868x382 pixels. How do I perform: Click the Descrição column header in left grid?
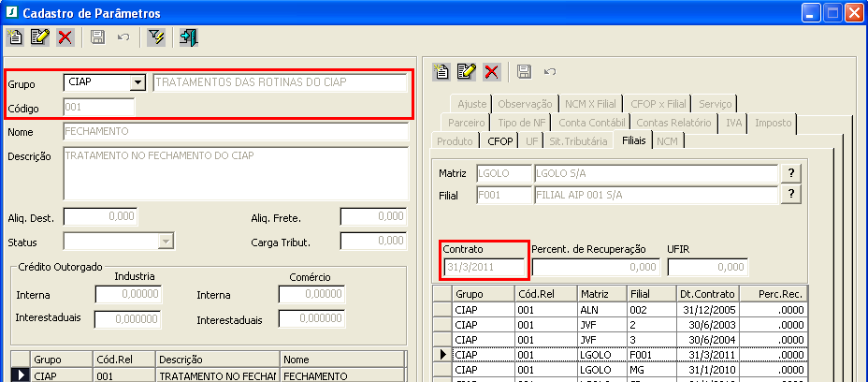click(218, 360)
